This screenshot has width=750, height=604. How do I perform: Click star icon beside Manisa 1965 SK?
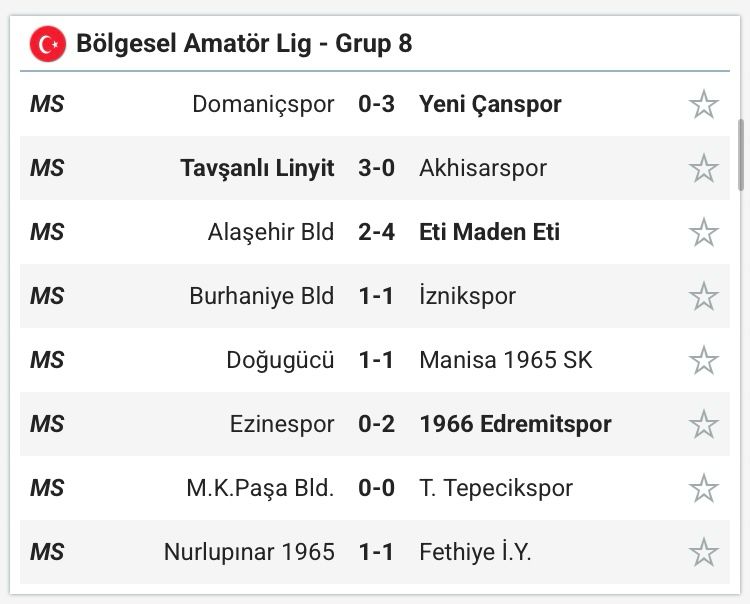click(704, 360)
